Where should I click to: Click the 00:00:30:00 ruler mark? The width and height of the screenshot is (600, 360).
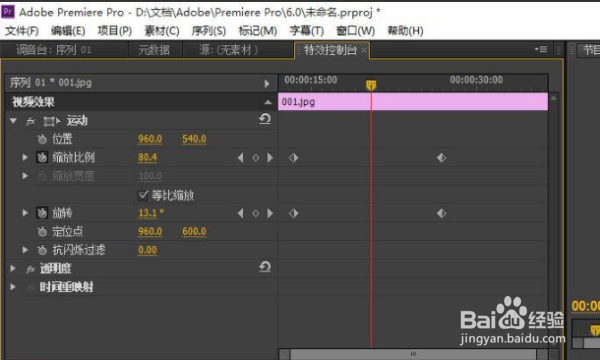pyautogui.click(x=476, y=80)
